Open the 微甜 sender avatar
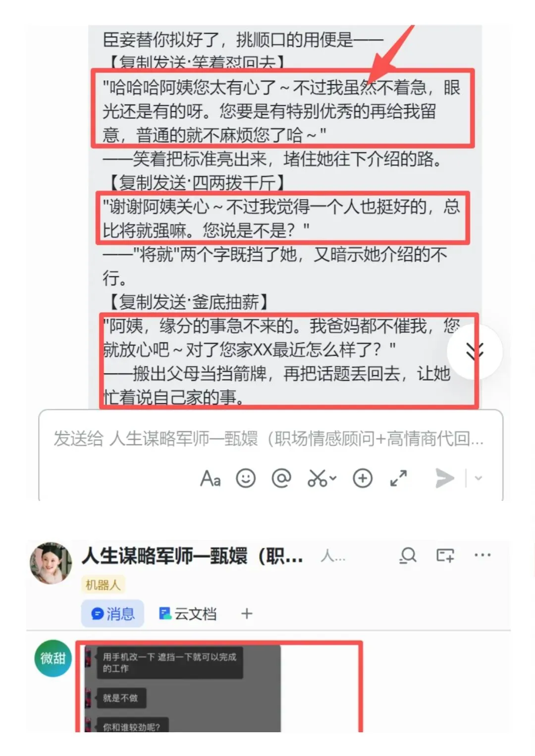This screenshot has width=535, height=756. (x=53, y=658)
